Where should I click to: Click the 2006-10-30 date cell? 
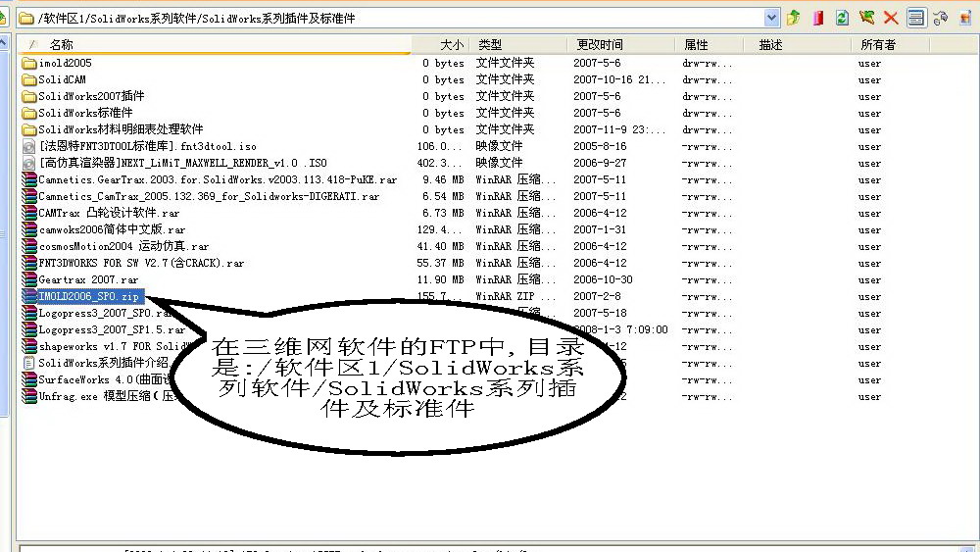point(603,280)
